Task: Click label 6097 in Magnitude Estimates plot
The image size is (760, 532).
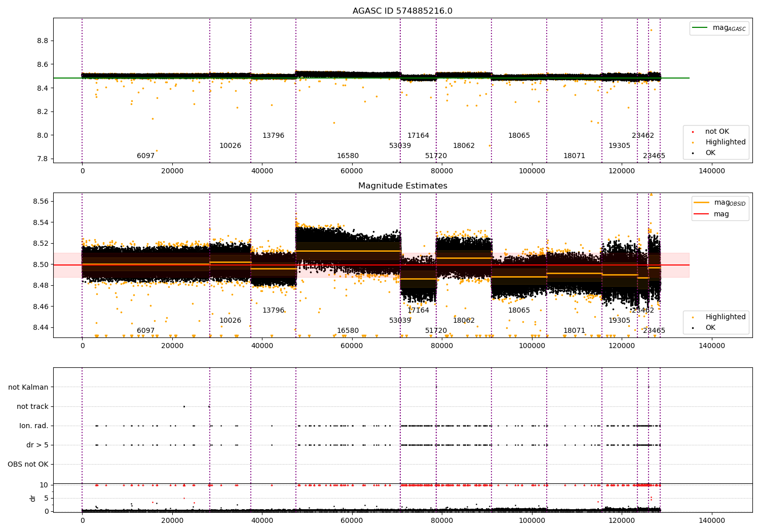Action: (145, 331)
